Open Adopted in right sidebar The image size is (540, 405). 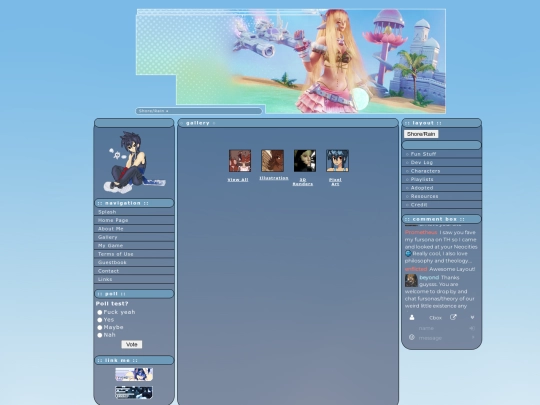pyautogui.click(x=442, y=188)
